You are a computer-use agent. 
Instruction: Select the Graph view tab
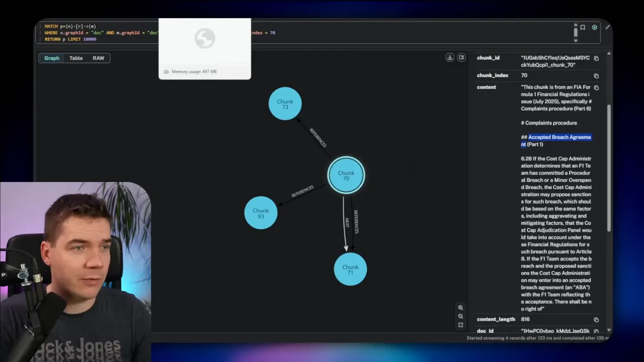(51, 58)
